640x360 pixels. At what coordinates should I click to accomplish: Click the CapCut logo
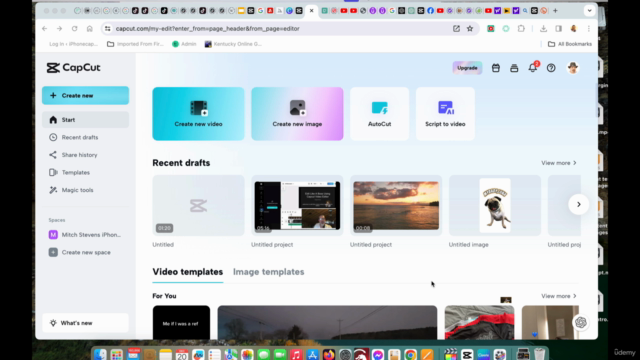tap(73, 68)
